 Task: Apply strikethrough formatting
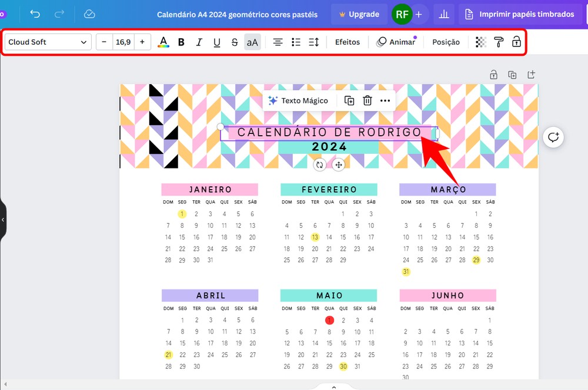click(234, 42)
